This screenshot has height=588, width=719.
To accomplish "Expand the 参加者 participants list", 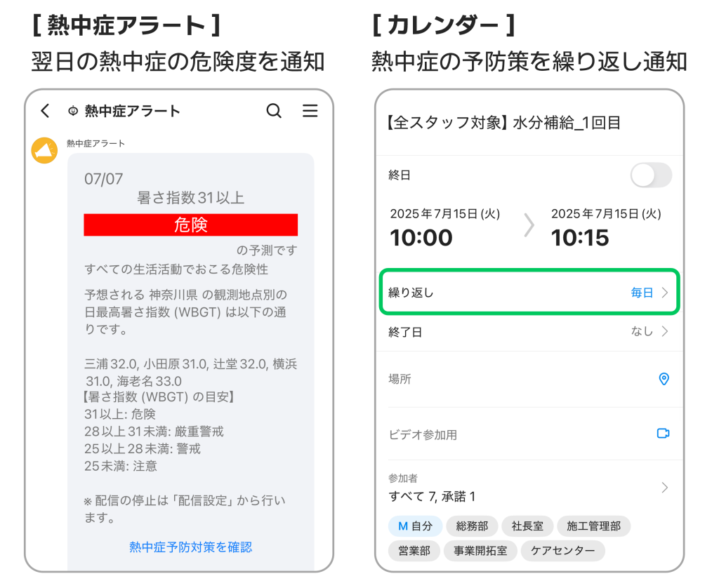I will pyautogui.click(x=664, y=488).
